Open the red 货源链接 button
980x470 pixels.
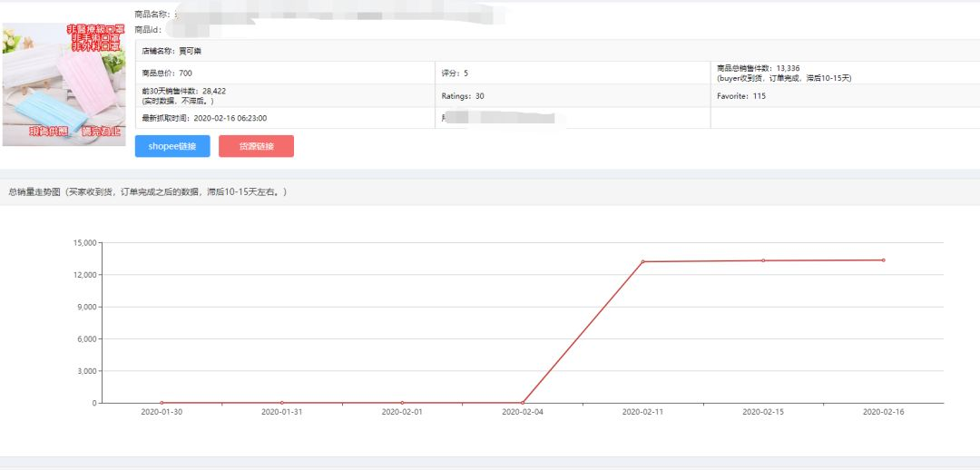coord(256,146)
